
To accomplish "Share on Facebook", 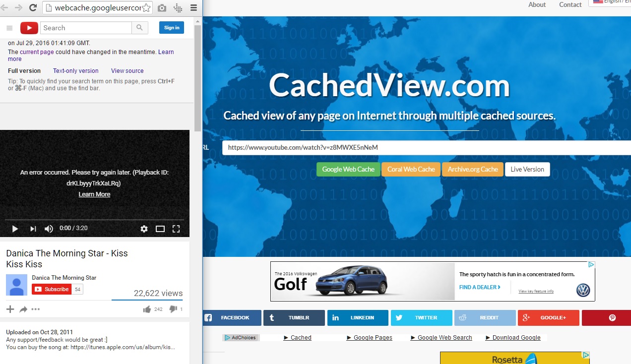I will point(232,318).
